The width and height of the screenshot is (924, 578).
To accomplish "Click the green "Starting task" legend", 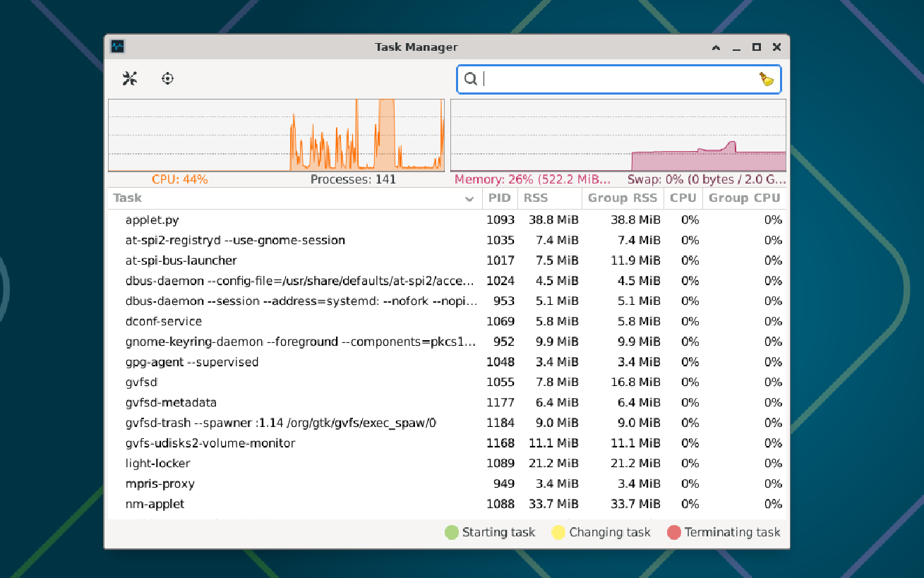I will 490,532.
